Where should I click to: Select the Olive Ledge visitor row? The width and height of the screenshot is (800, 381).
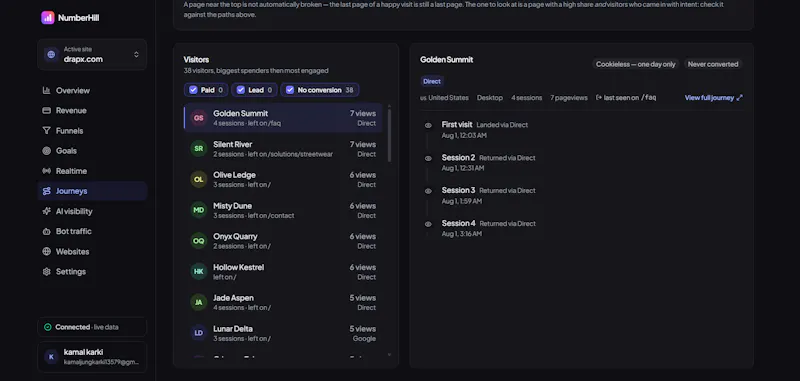point(283,180)
